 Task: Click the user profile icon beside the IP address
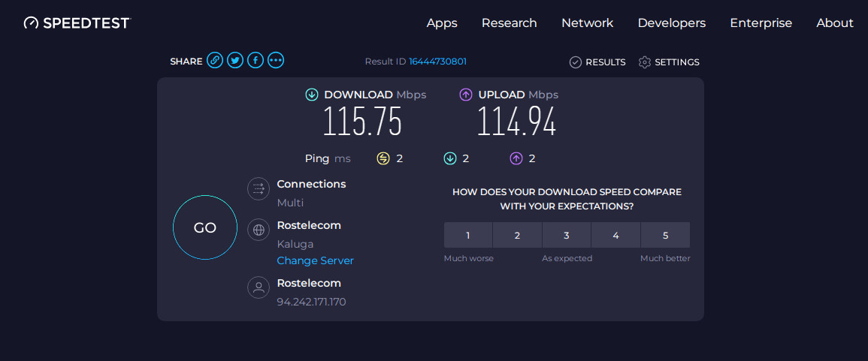point(259,287)
